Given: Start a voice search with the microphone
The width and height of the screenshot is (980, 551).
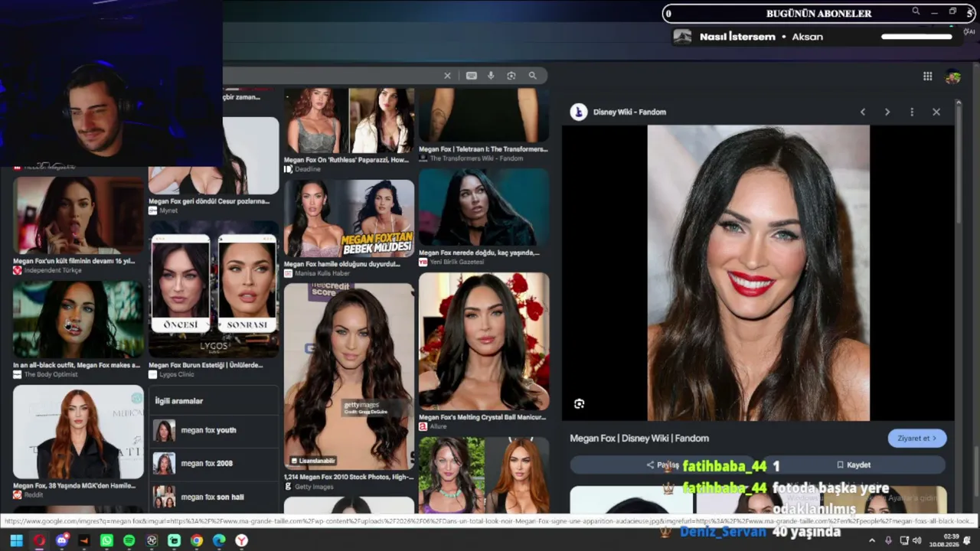Looking at the screenshot, I should click(492, 76).
